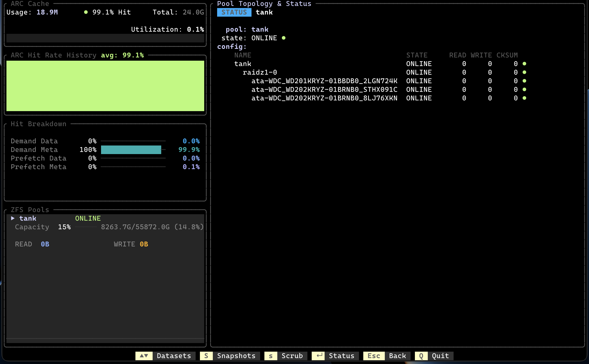
Task: Expand the tank pool arrow in ZFS Pools
Action: coord(13,218)
